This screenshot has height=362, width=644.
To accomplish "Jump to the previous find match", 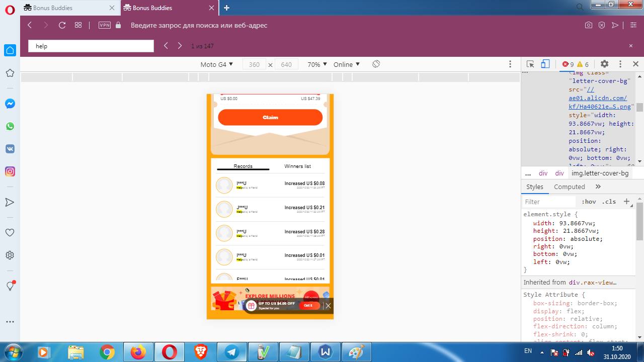I will coord(166,46).
